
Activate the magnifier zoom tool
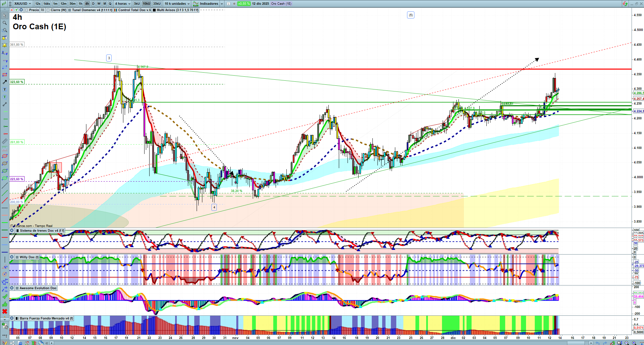5,23
